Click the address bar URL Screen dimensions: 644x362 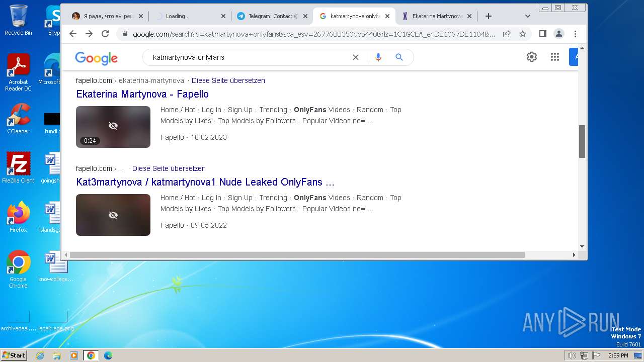(x=314, y=34)
